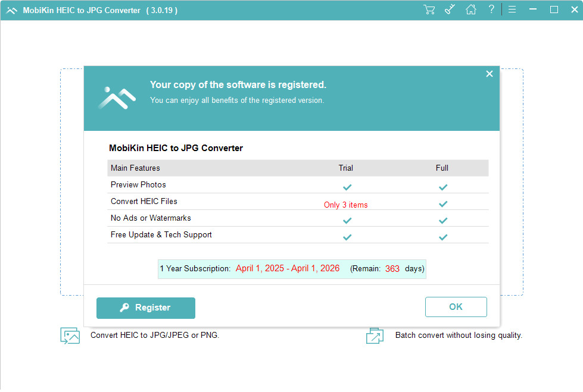The image size is (583, 392).
Task: Click the Trial checkmark for Free Update & Tech Support
Action: point(347,237)
